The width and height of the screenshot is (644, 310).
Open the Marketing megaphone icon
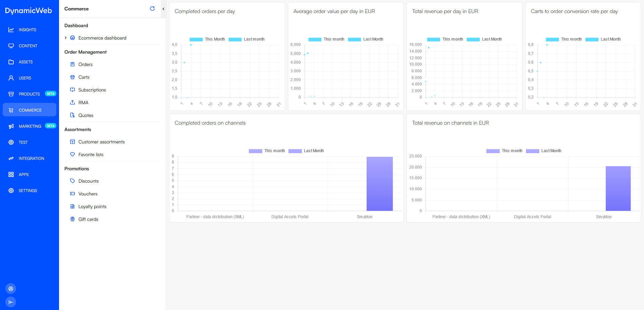point(11,126)
